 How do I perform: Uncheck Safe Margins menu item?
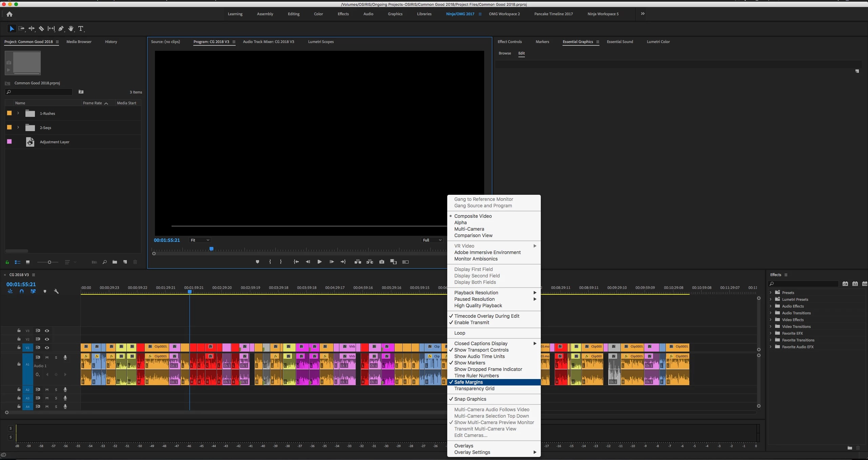coord(469,382)
